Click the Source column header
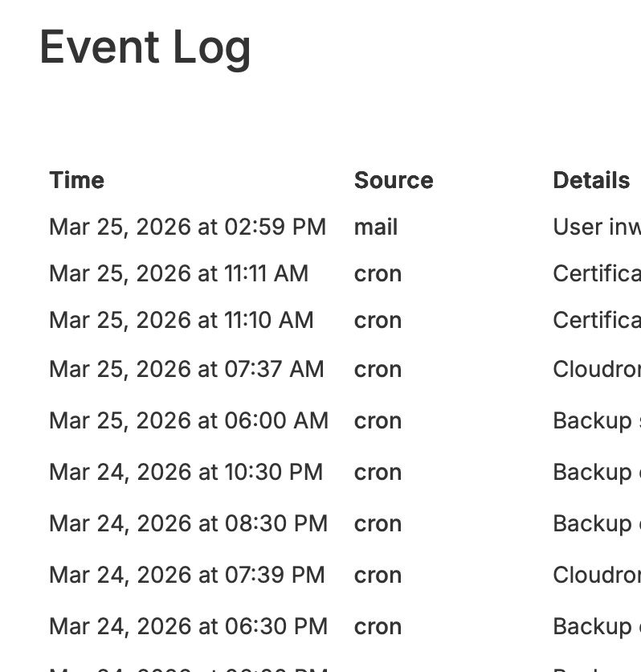The height and width of the screenshot is (672, 641). click(x=393, y=180)
